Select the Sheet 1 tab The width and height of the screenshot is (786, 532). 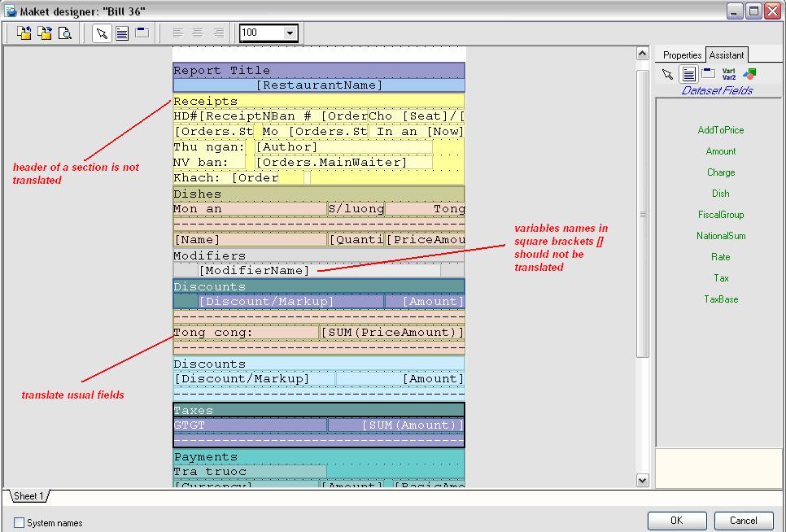(28, 496)
